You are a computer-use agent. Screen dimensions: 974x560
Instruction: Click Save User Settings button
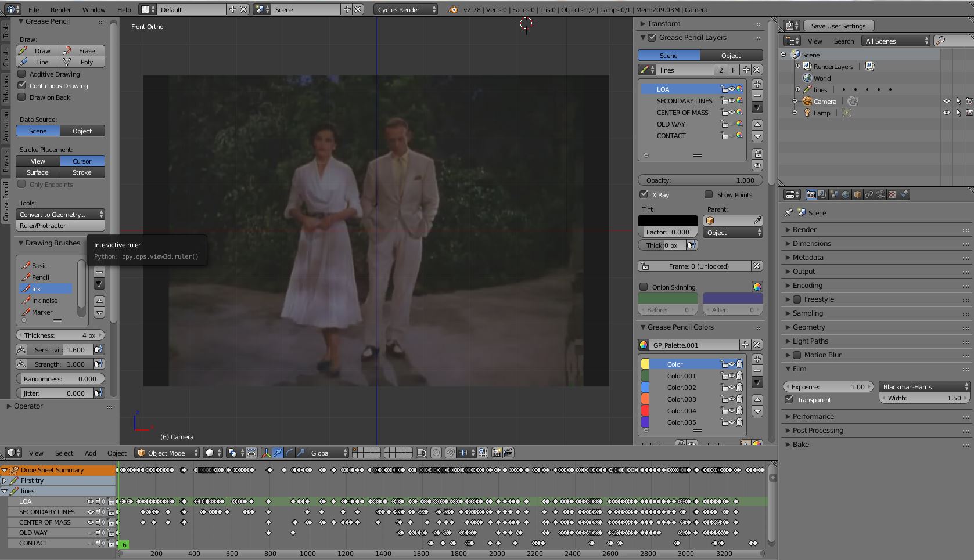(839, 26)
